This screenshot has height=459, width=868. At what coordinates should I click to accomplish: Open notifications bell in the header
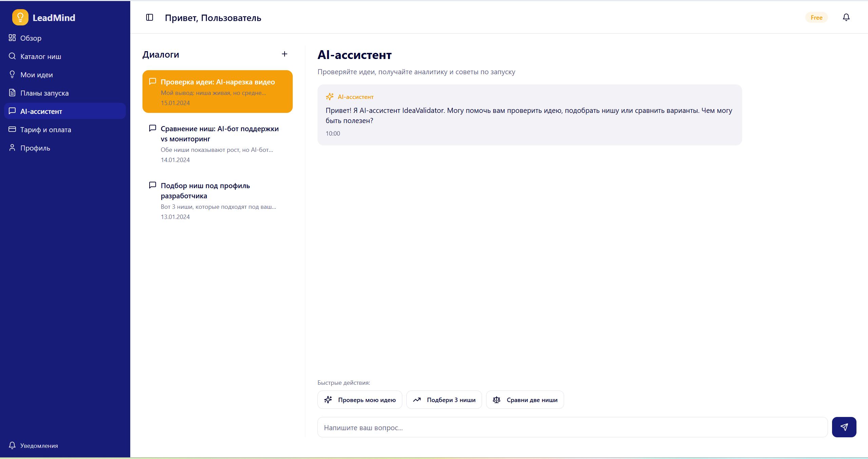pyautogui.click(x=846, y=17)
